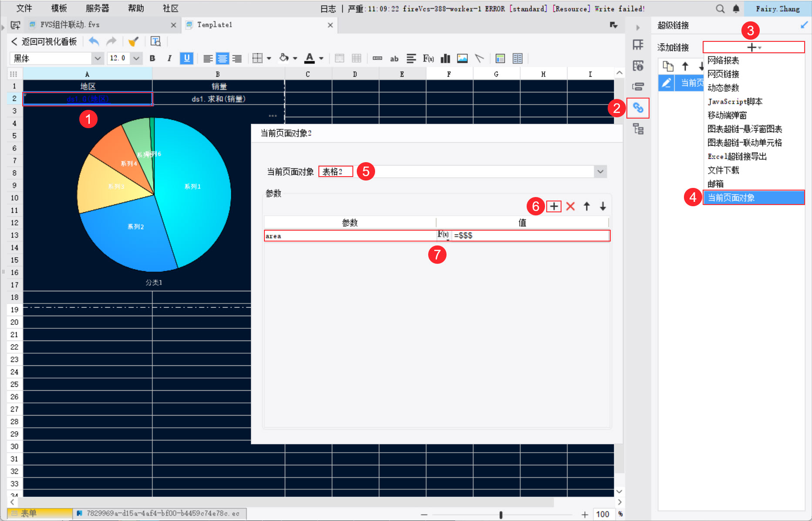This screenshot has width=812, height=521.
Task: Open the 文件 menu
Action: [x=24, y=8]
